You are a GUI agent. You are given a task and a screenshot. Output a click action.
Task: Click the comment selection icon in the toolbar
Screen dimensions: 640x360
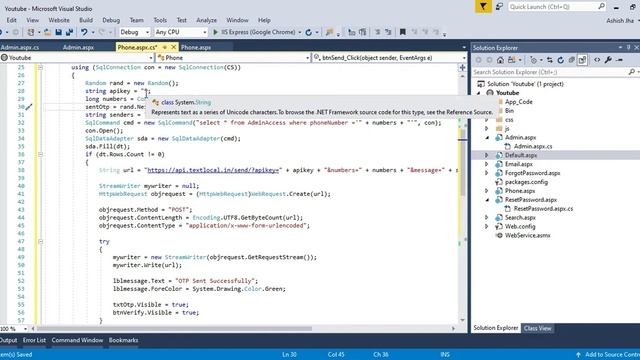point(378,32)
